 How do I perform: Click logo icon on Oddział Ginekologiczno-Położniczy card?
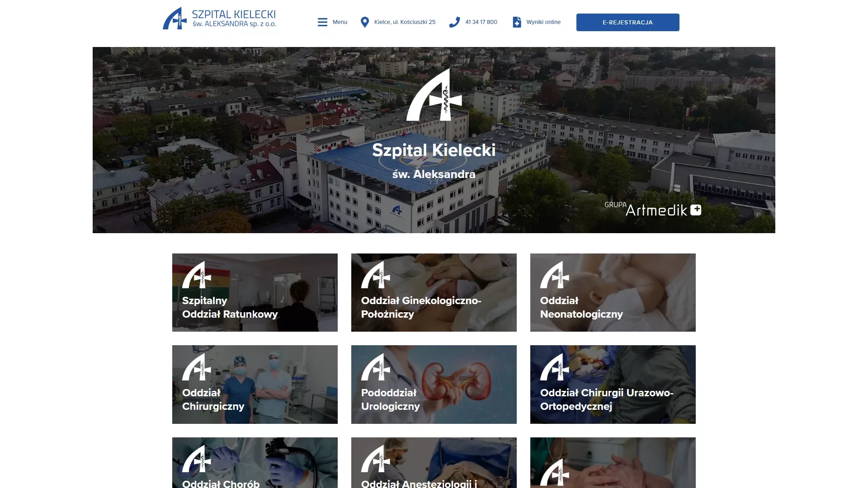click(x=376, y=275)
